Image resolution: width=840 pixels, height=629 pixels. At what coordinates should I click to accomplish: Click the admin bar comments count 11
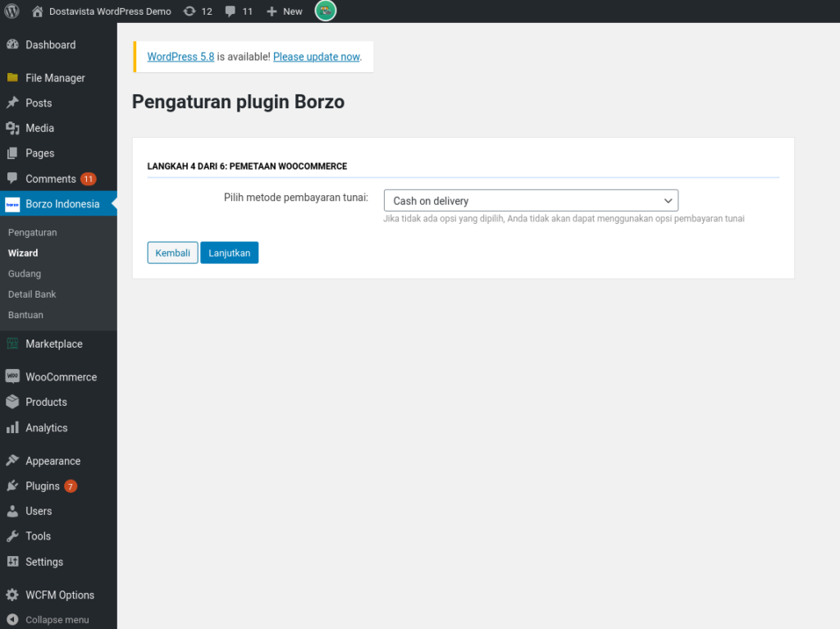tap(248, 11)
